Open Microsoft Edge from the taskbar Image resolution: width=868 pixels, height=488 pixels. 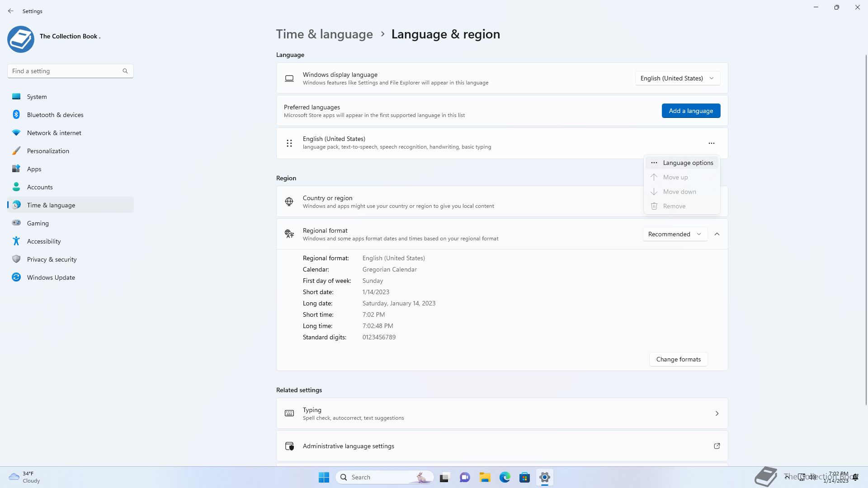[505, 477]
